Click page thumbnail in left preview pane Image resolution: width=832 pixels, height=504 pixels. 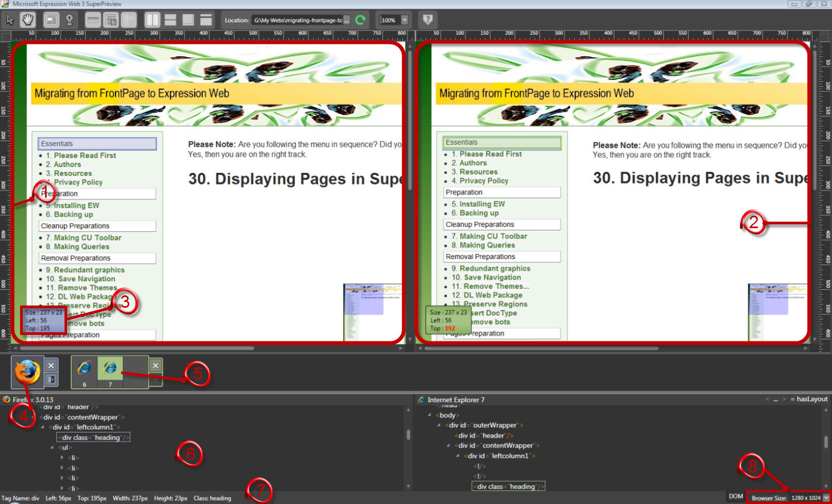(x=372, y=312)
